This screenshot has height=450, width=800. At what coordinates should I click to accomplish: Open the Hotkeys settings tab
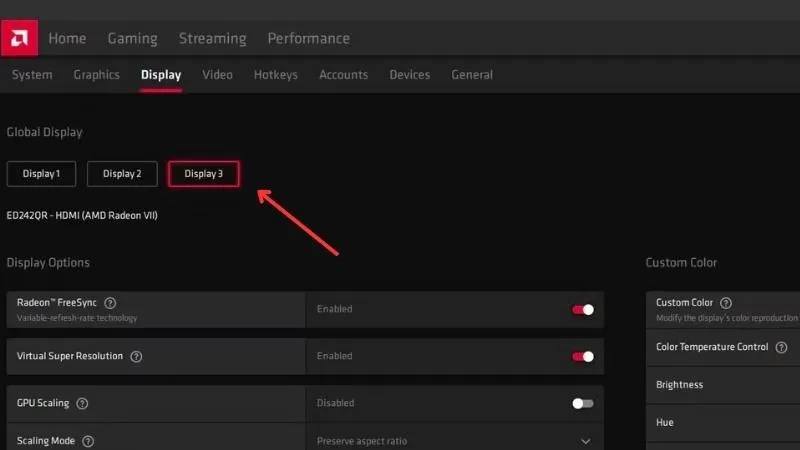(x=275, y=75)
